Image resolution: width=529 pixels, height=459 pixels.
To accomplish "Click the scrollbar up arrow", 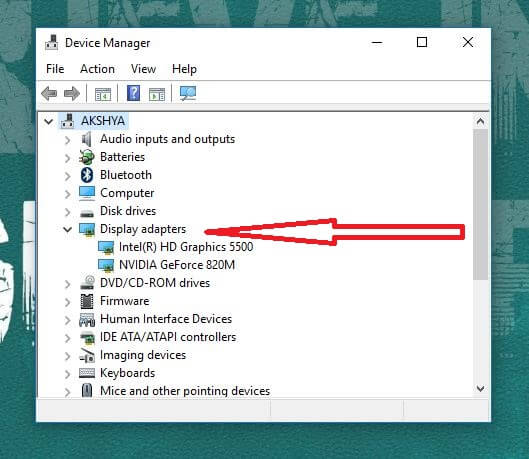I will click(x=480, y=121).
